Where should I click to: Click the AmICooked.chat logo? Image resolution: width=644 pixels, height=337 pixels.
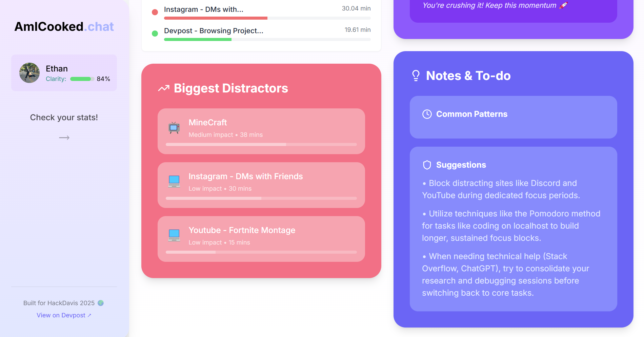64,27
